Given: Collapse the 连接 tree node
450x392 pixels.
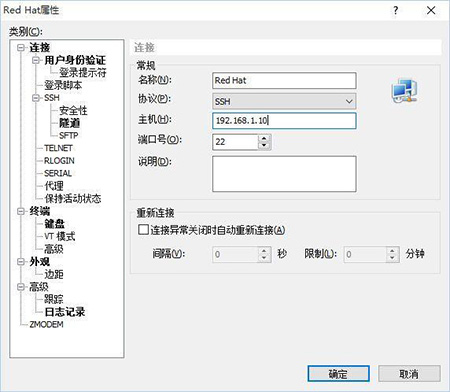Looking at the screenshot, I should (x=21, y=47).
